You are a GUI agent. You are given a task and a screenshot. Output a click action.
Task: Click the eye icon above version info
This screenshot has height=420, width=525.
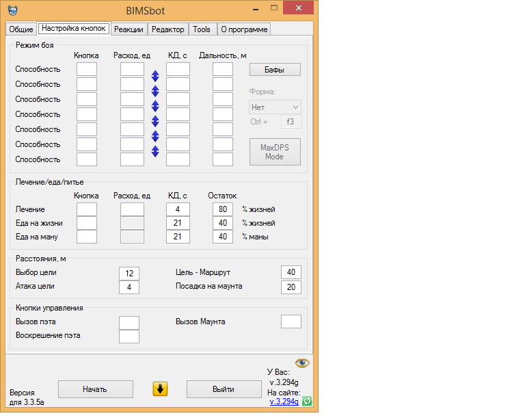click(x=302, y=363)
